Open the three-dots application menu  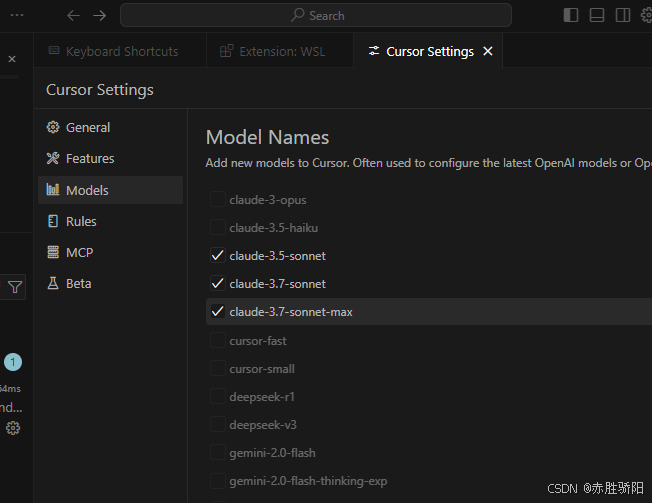(17, 15)
